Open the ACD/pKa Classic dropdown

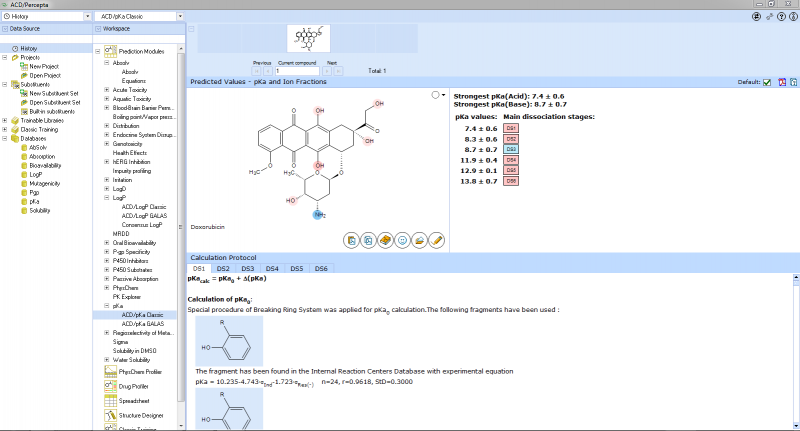point(180,17)
